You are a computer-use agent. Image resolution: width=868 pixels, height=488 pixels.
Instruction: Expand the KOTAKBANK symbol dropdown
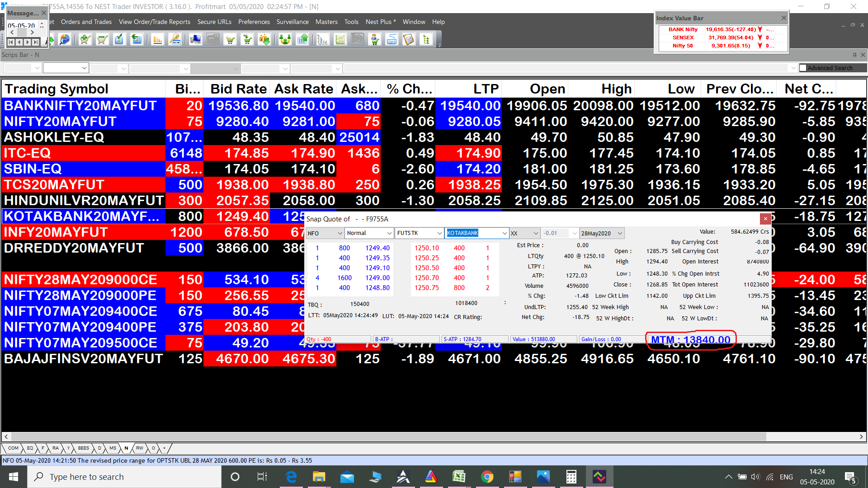tap(505, 233)
